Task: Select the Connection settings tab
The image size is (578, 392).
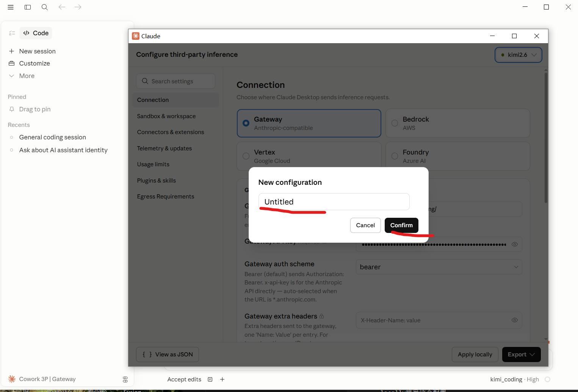Action: point(175,100)
